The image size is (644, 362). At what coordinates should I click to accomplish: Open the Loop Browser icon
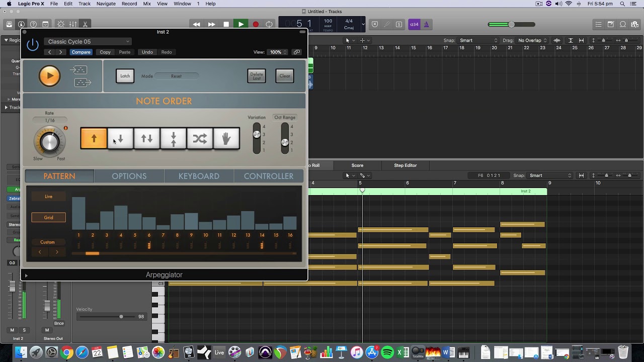[x=623, y=24]
